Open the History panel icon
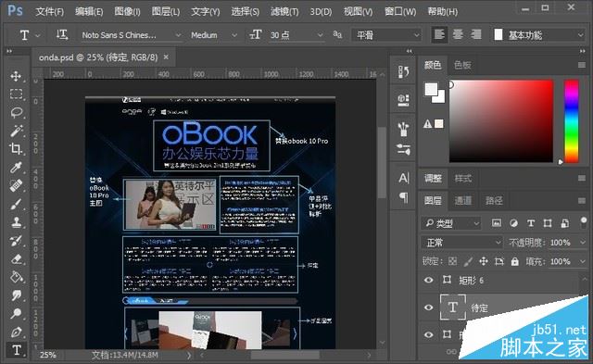This screenshot has height=364, width=593. coord(403,72)
